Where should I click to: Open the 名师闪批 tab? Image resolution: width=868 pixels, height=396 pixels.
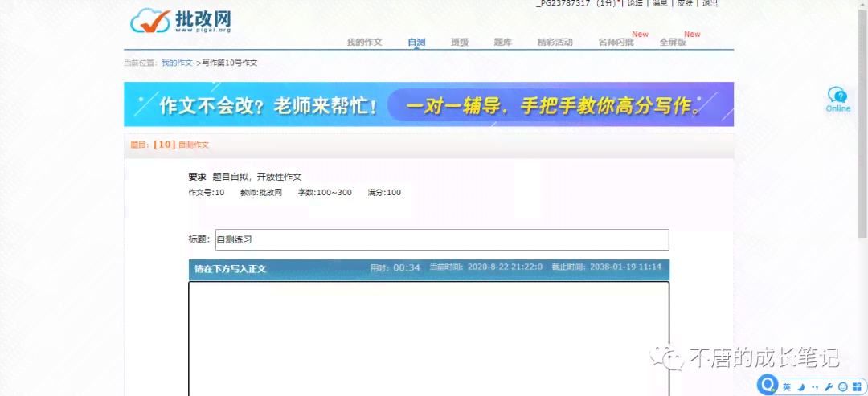[x=616, y=42]
